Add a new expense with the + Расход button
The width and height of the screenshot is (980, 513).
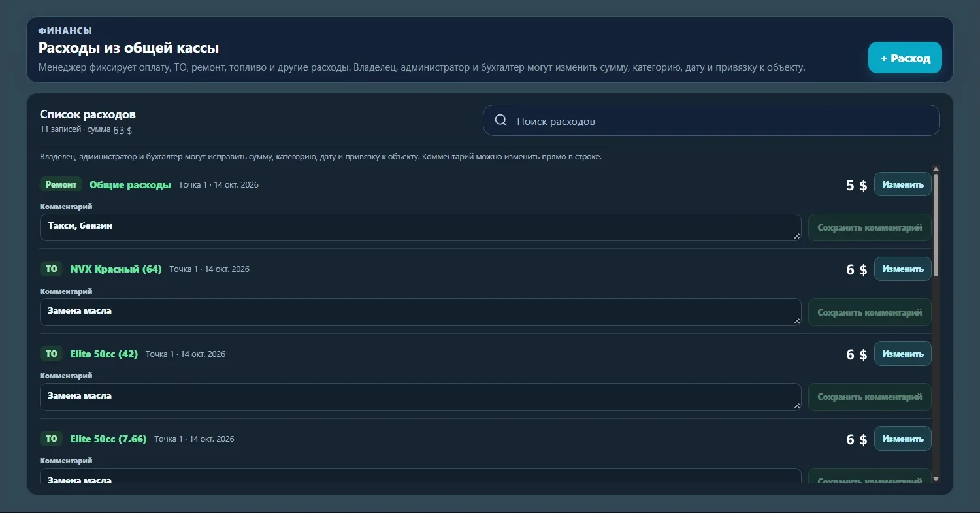point(905,58)
